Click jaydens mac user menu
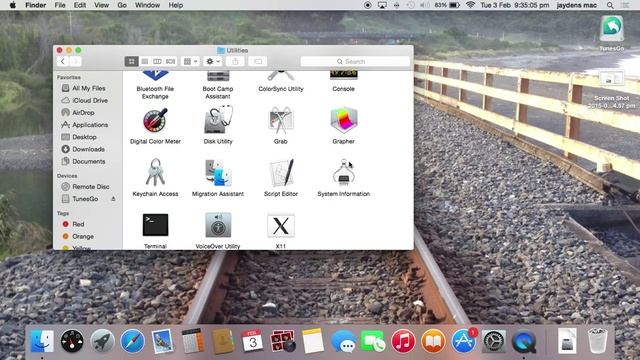This screenshot has height=360, width=640. 577,5
